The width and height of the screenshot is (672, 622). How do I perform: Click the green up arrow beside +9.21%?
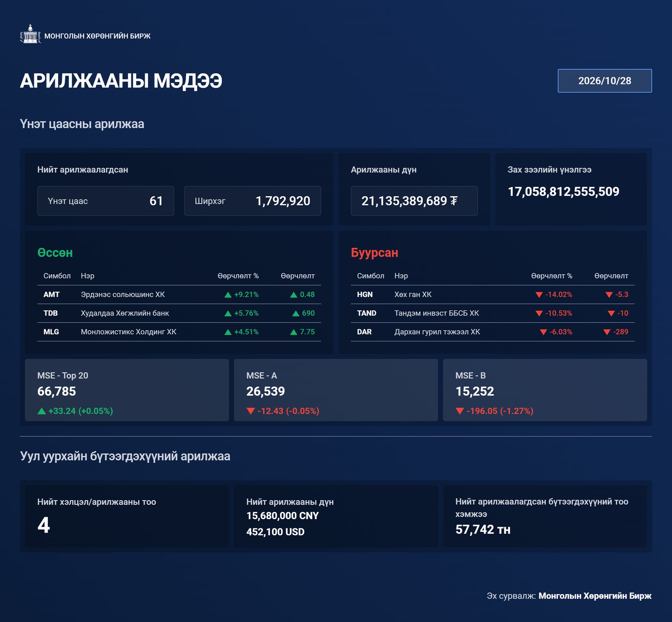(228, 295)
